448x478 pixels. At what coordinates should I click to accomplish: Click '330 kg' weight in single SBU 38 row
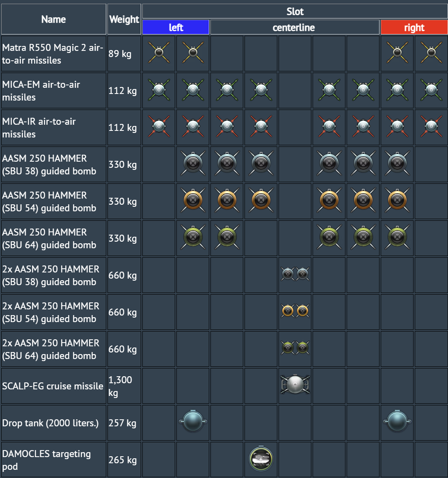click(124, 164)
